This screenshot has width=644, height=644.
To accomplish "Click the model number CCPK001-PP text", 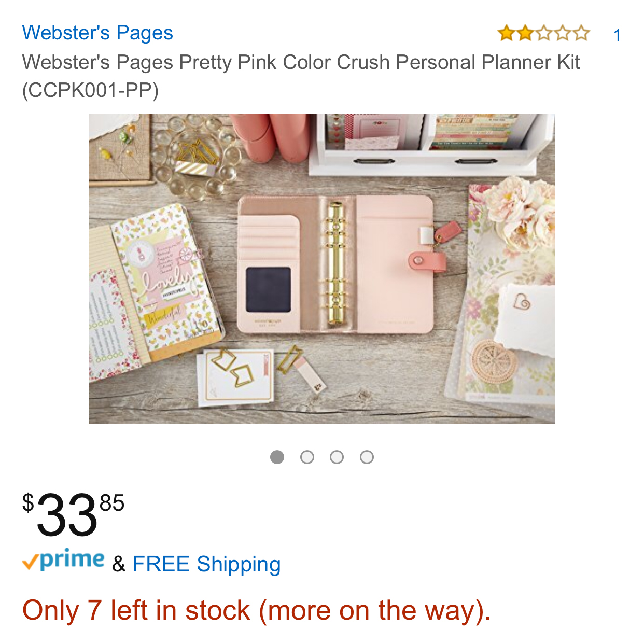I will tap(90, 90).
